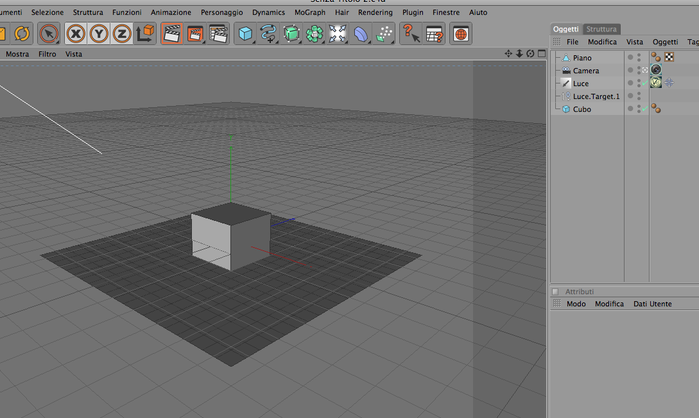The image size is (699, 418).
Task: Toggle the X axis lock
Action: coord(76,33)
